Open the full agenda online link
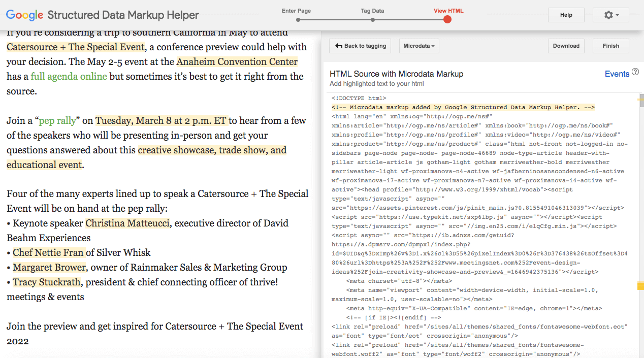 point(69,77)
